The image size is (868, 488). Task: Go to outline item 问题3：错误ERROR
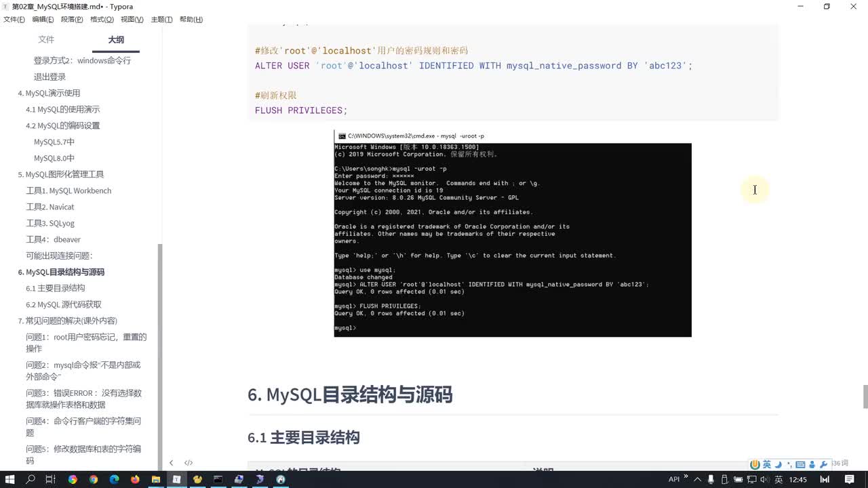[x=84, y=399]
